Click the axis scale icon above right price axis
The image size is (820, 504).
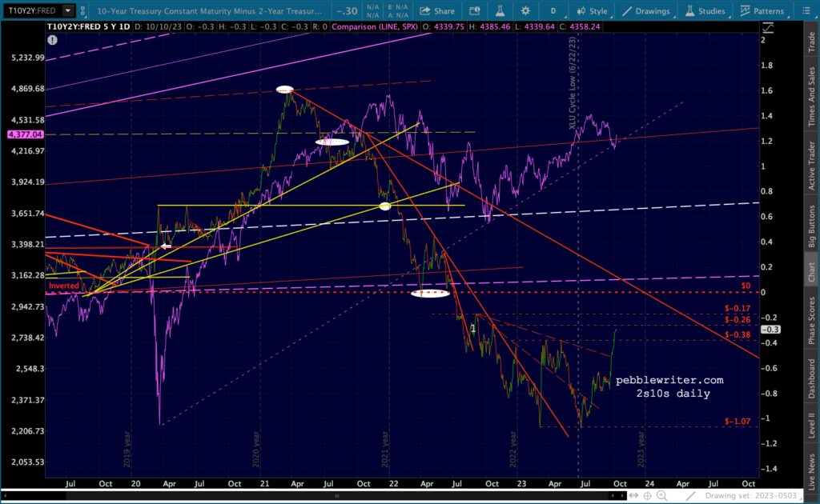[x=768, y=28]
